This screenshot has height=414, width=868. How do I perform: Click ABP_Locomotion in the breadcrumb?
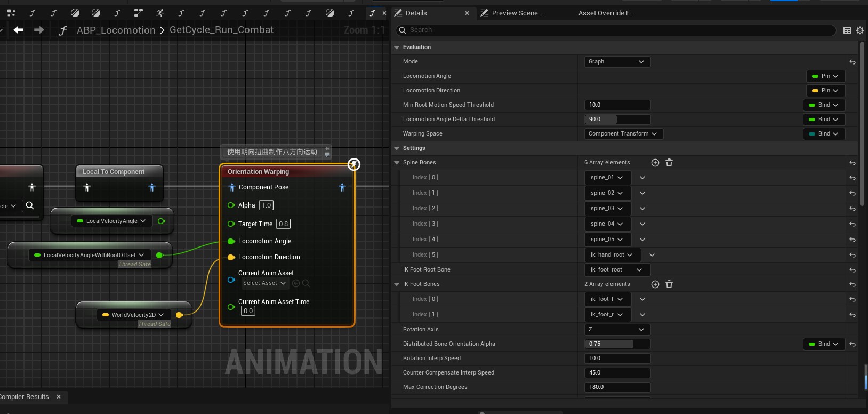pos(116,30)
